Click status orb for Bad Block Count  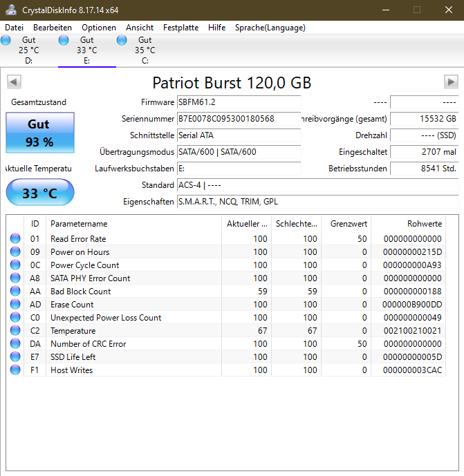click(15, 291)
